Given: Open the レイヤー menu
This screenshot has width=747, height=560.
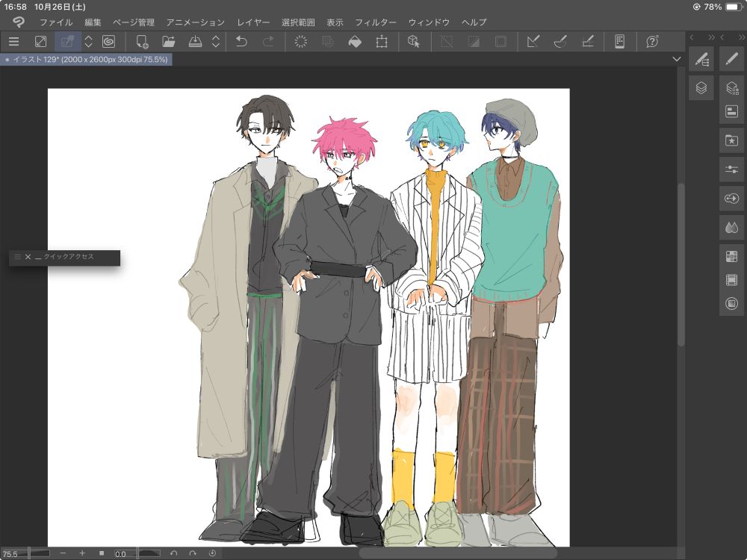Looking at the screenshot, I should pyautogui.click(x=253, y=22).
